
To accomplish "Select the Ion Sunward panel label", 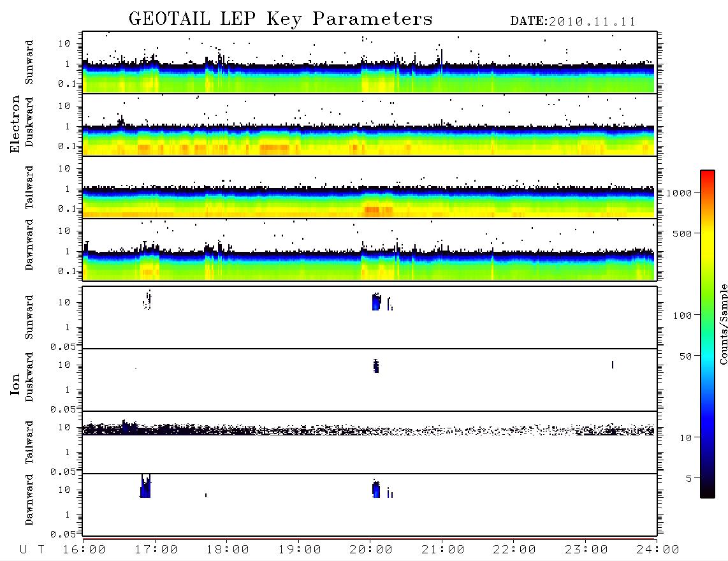I will (x=29, y=317).
